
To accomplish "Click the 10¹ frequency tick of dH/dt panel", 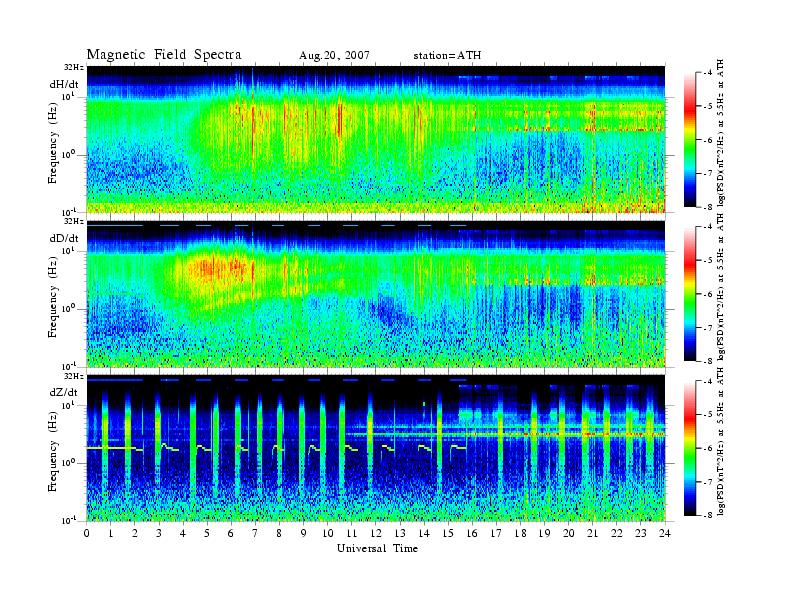I will (69, 96).
